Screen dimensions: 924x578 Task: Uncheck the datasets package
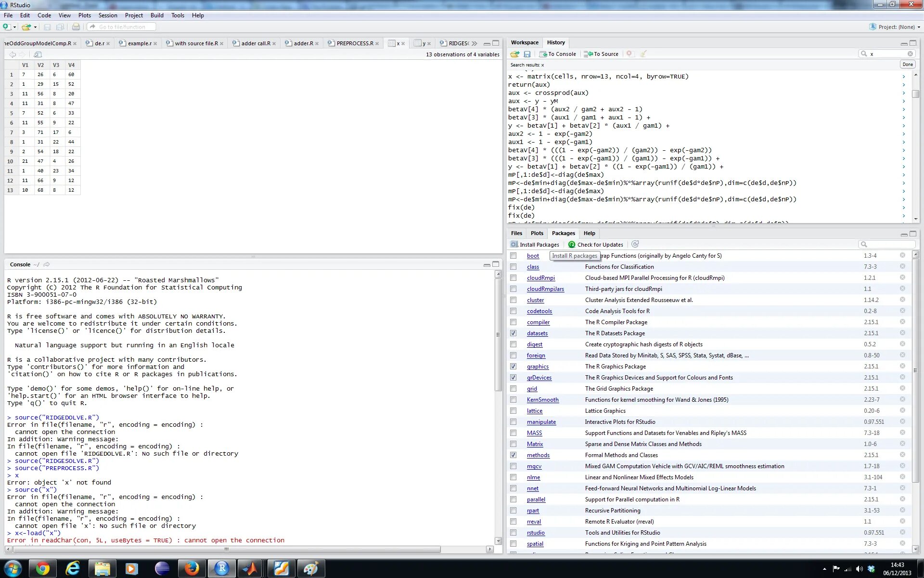tap(513, 333)
